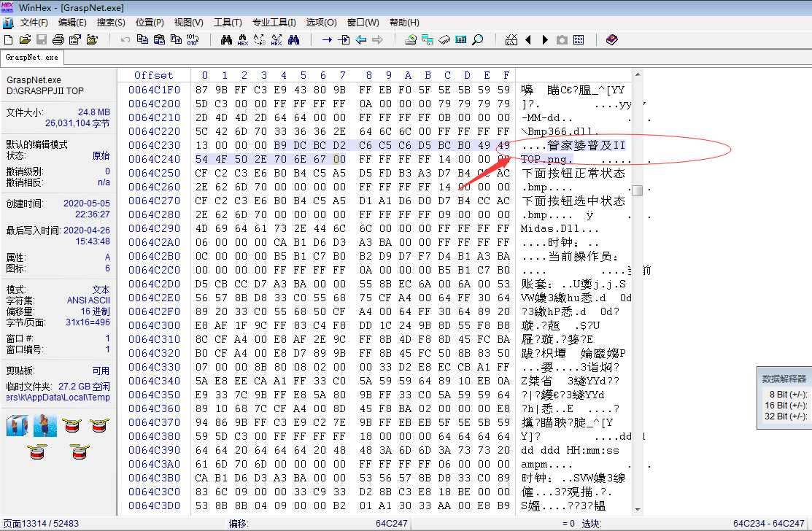Screen dimensions: 812x531
Task: Open the 位置(P) menu
Action: [x=150, y=23]
